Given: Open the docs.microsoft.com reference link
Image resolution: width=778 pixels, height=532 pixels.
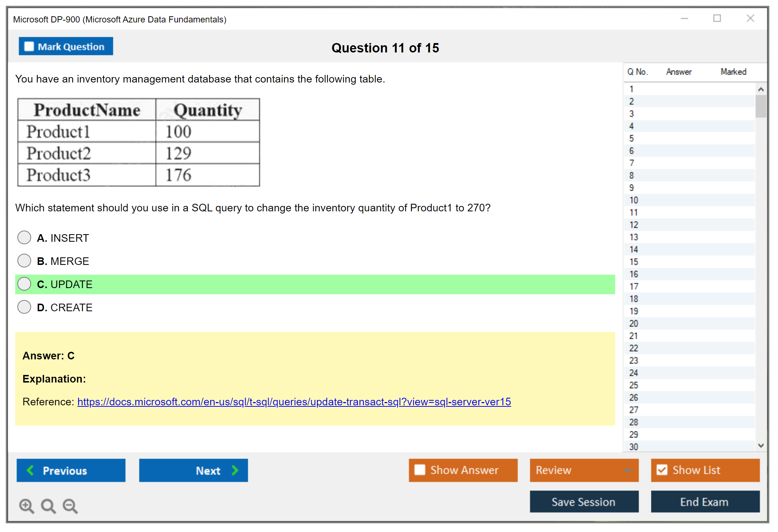Looking at the screenshot, I should (x=294, y=402).
